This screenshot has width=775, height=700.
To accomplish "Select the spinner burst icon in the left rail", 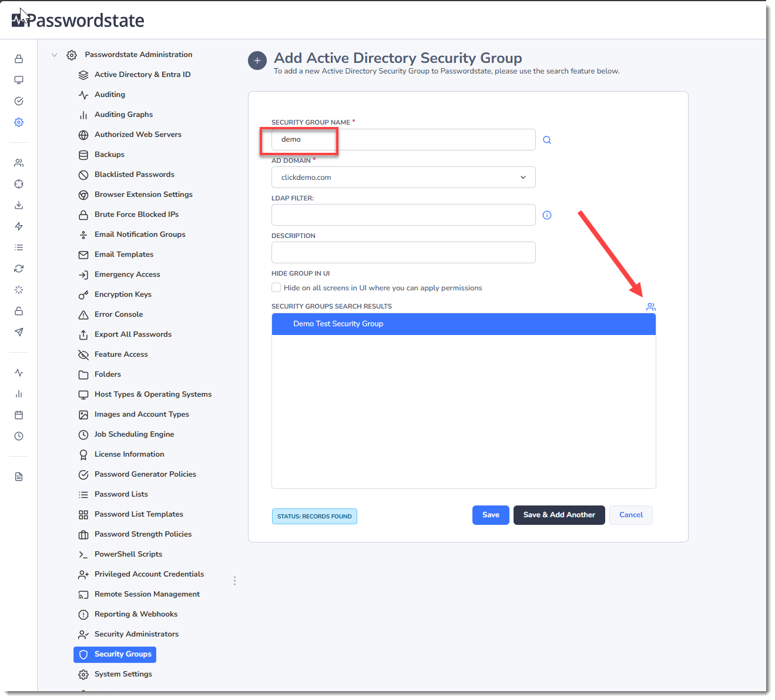I will pyautogui.click(x=19, y=290).
